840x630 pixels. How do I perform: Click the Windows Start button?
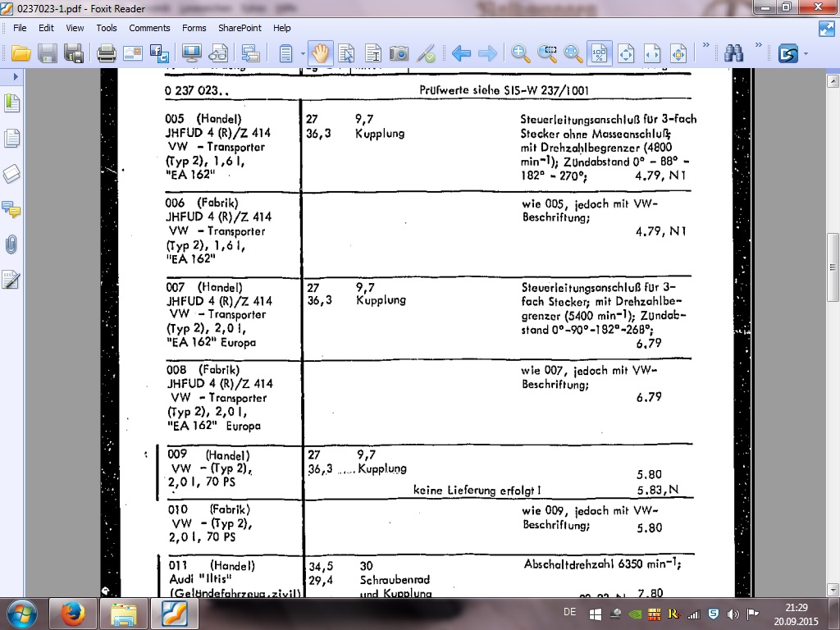(x=22, y=614)
